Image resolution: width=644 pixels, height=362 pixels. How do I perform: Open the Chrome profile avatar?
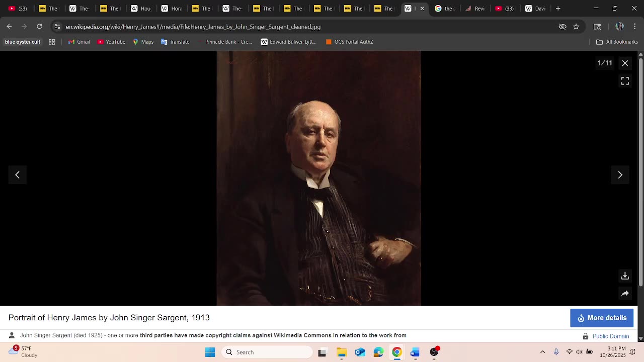(620, 27)
